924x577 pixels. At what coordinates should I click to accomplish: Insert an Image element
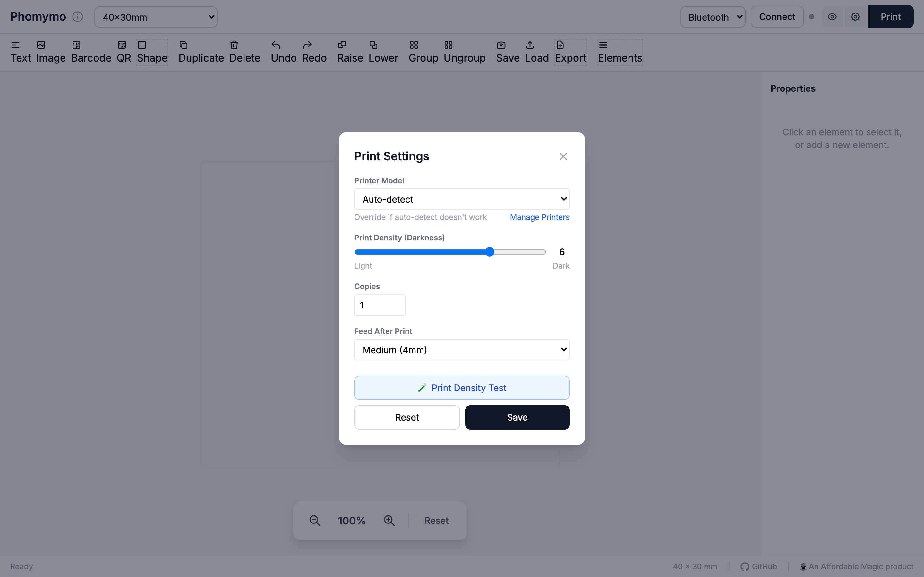51,52
